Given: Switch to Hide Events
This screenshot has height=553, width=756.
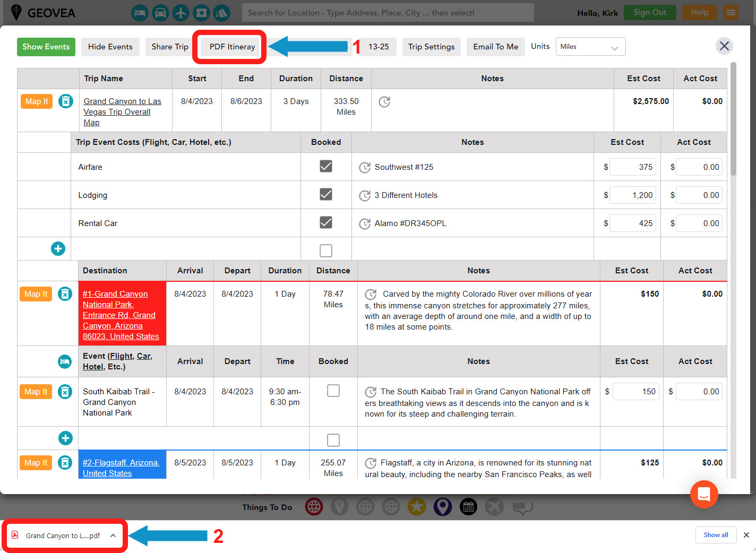Looking at the screenshot, I should click(110, 47).
